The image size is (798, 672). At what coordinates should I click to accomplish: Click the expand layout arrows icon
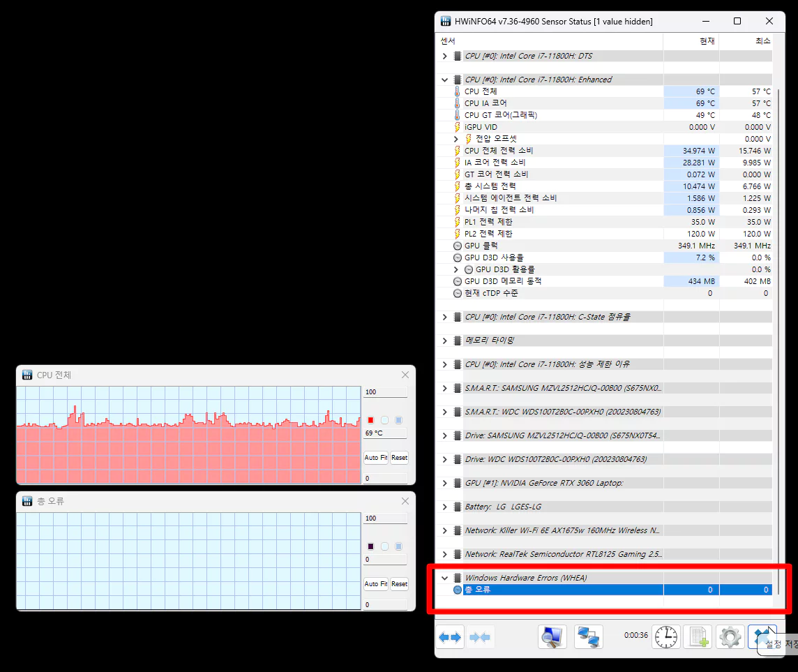click(x=450, y=637)
